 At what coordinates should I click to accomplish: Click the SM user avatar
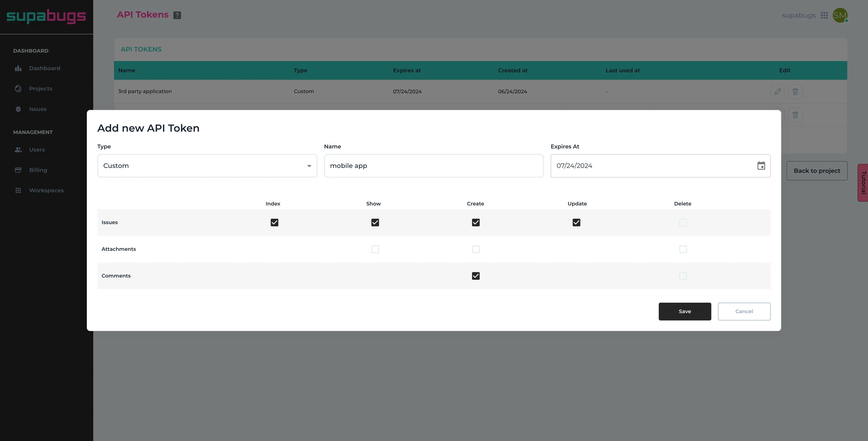coord(840,15)
